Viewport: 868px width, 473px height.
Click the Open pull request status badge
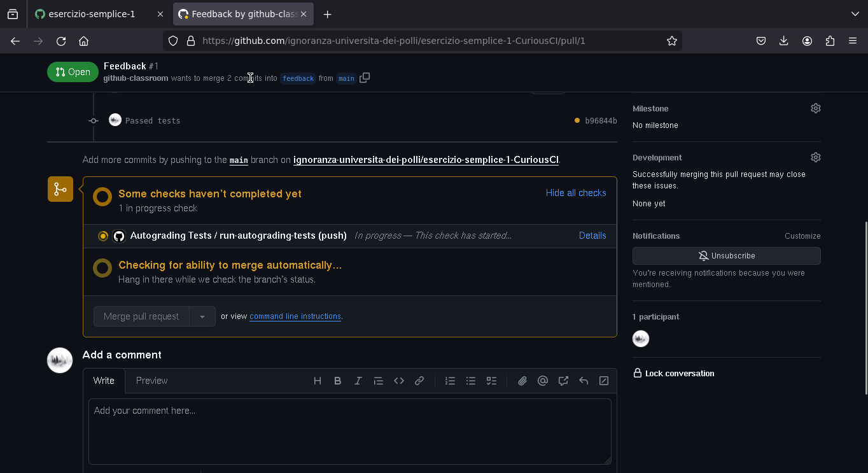73,72
